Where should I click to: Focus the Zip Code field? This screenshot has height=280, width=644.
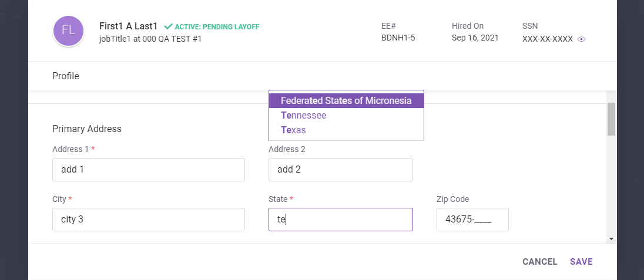tap(472, 220)
